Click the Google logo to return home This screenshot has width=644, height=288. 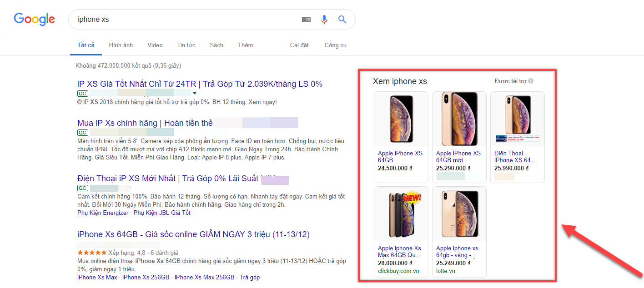coord(34,19)
